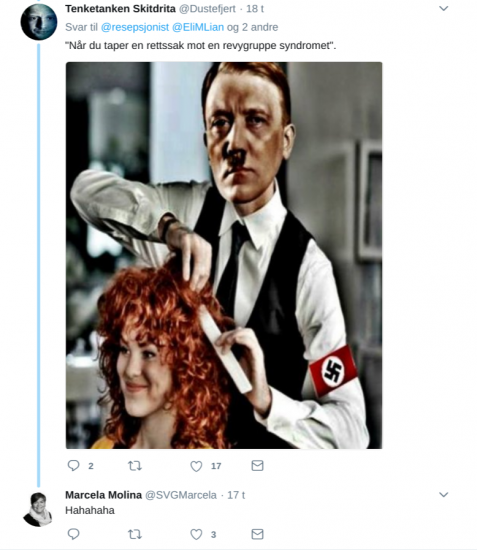Show the 'og 2 andre' reply recipients

[x=253, y=27]
